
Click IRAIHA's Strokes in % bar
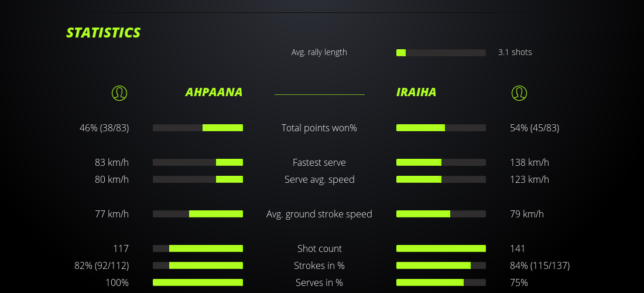coord(441,265)
